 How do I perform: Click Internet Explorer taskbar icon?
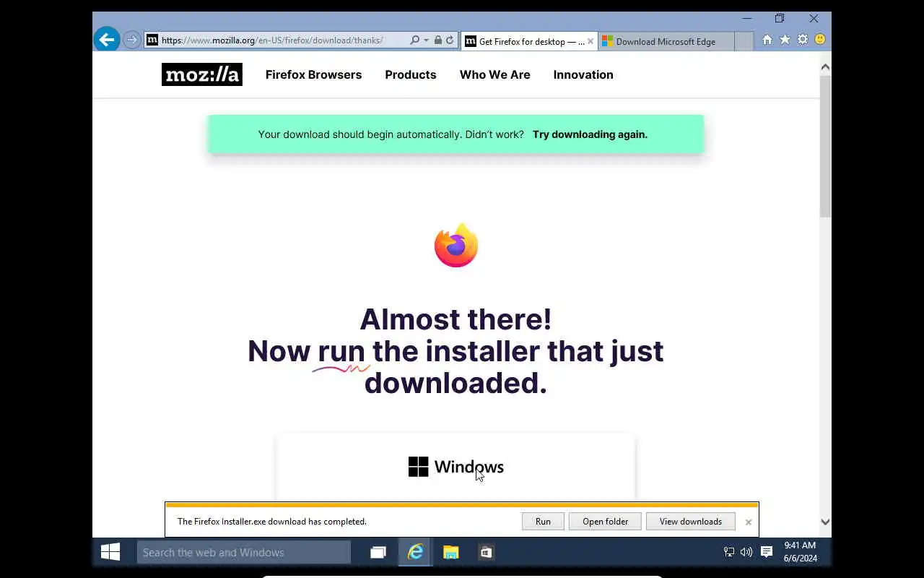(416, 553)
